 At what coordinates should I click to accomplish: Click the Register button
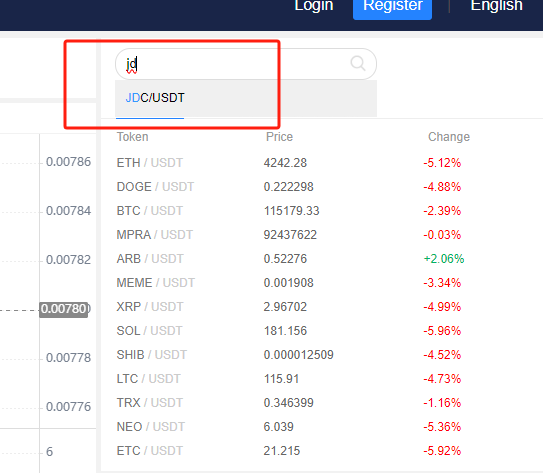click(x=392, y=7)
